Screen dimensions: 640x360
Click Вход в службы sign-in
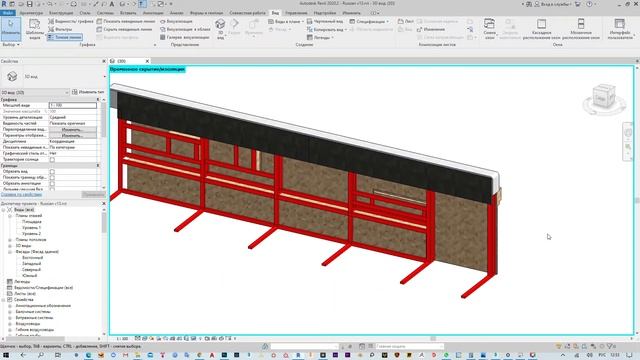553,4
